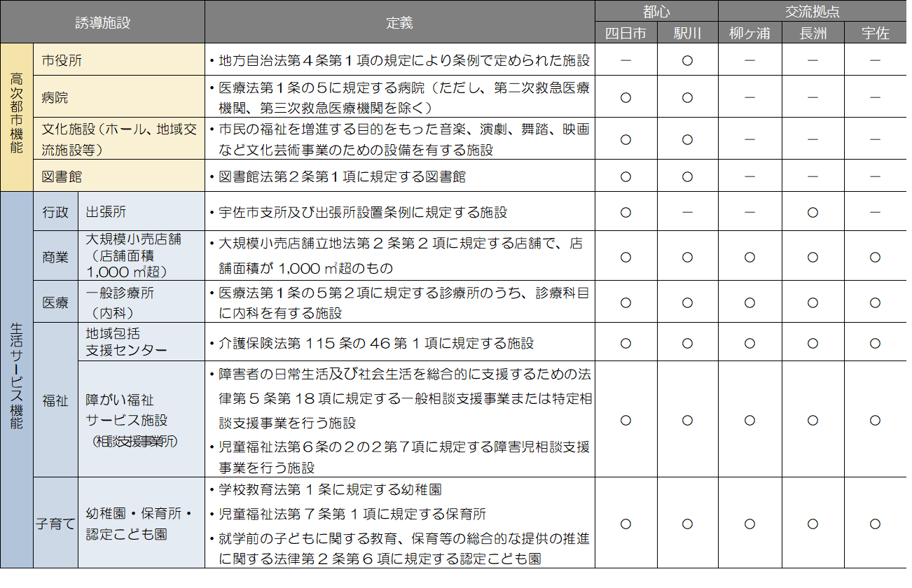
Task: Click the dash for 文化施設 under 宇佐
Action: tap(875, 139)
